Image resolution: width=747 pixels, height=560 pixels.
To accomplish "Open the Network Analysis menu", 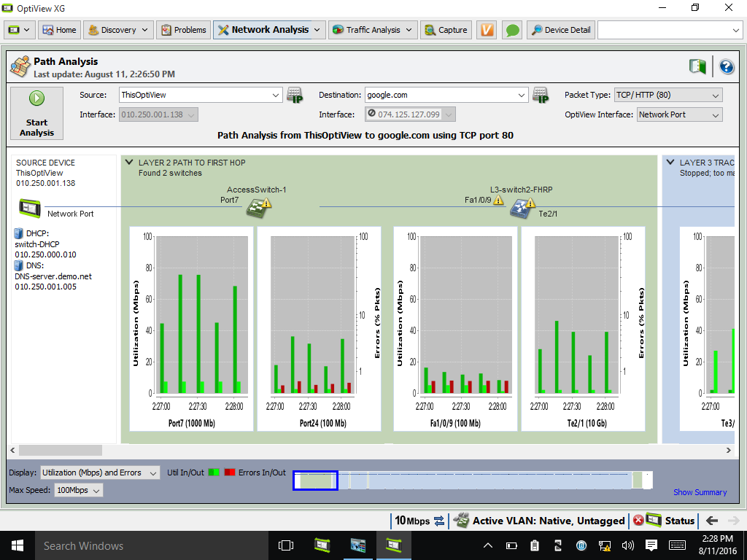I will tap(269, 30).
